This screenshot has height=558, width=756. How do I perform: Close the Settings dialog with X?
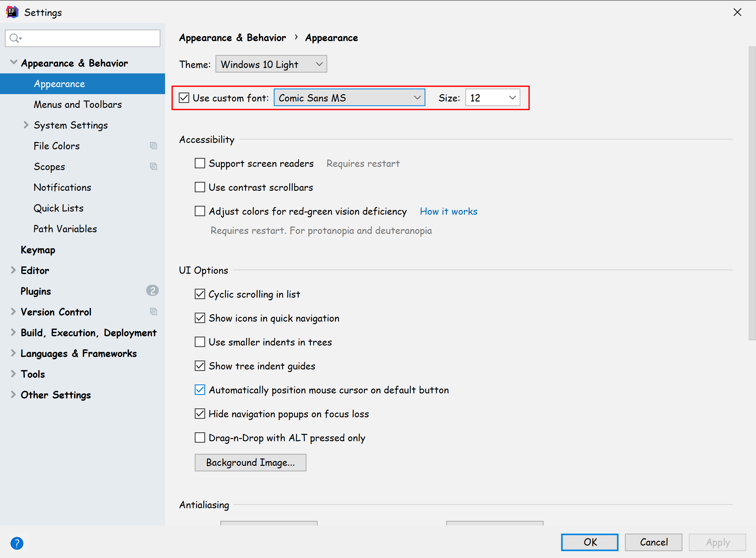tap(737, 12)
